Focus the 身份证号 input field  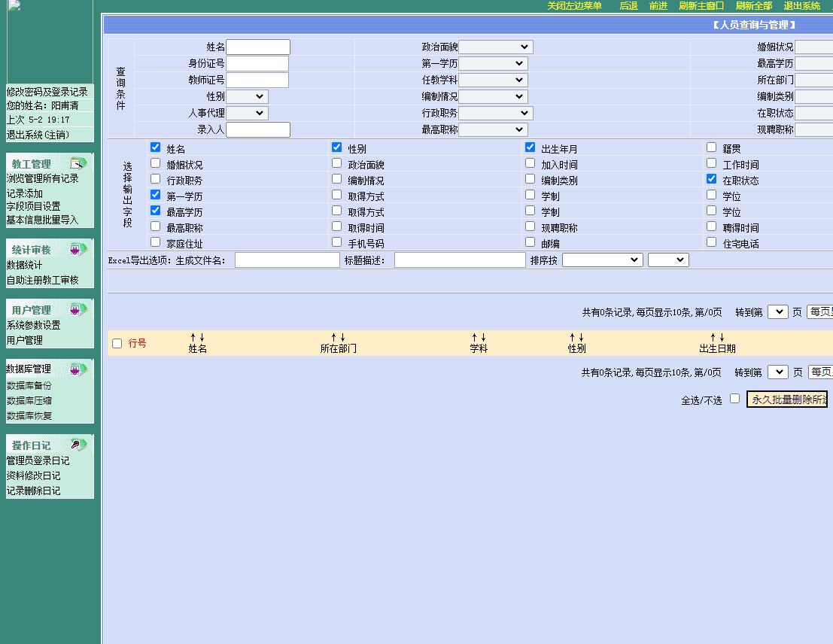pos(257,63)
